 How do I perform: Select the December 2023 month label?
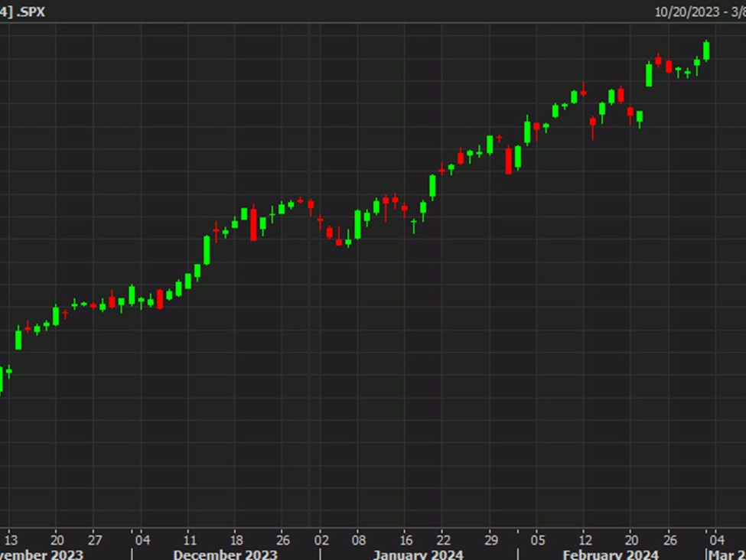coord(225,554)
